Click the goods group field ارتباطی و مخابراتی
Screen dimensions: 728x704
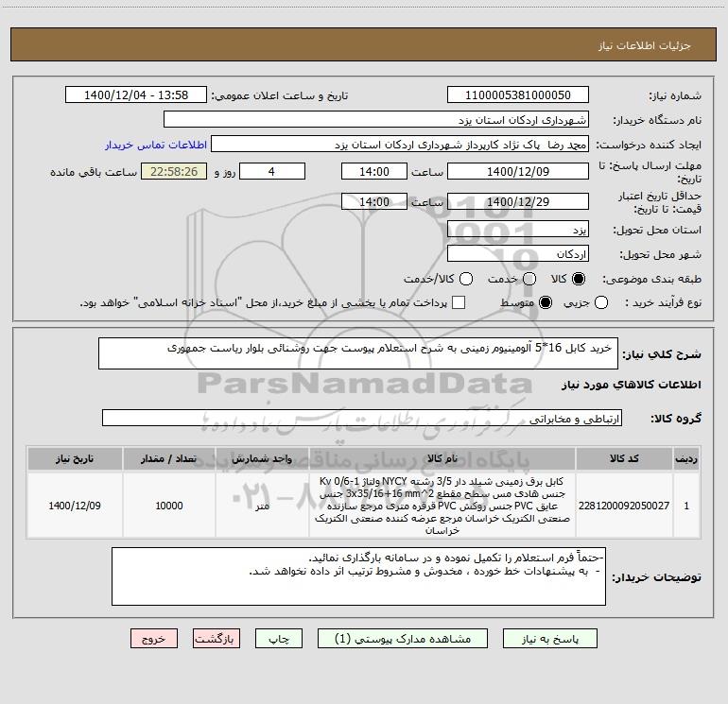[x=362, y=418]
